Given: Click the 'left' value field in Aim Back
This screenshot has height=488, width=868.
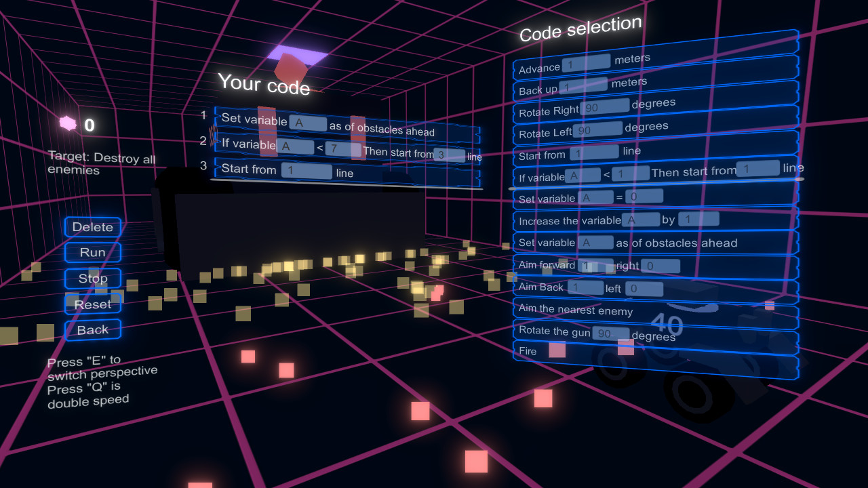Looking at the screenshot, I should click(644, 289).
